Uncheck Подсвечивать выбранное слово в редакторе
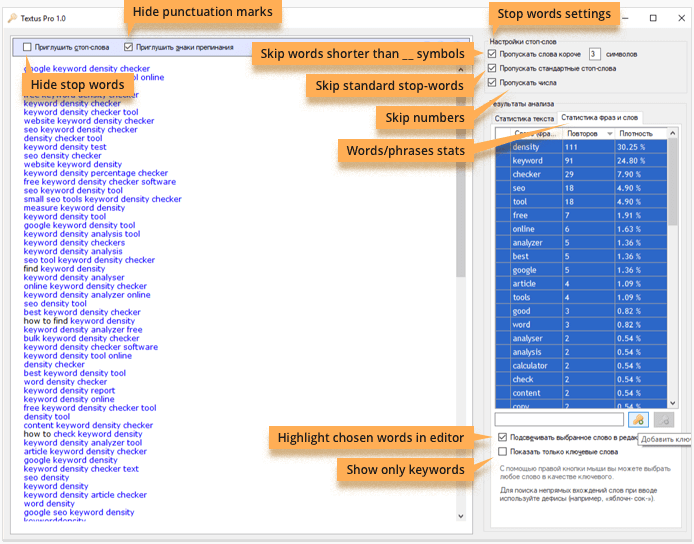The width and height of the screenshot is (694, 544). 502,437
